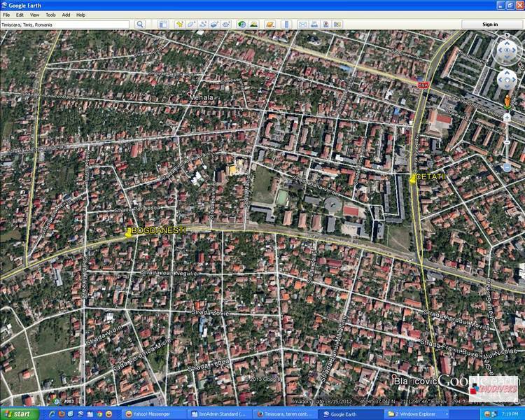Open the File menu

coord(6,15)
